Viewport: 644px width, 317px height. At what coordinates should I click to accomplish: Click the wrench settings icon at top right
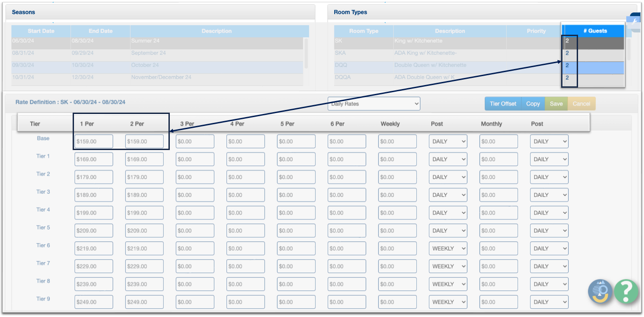point(635,21)
